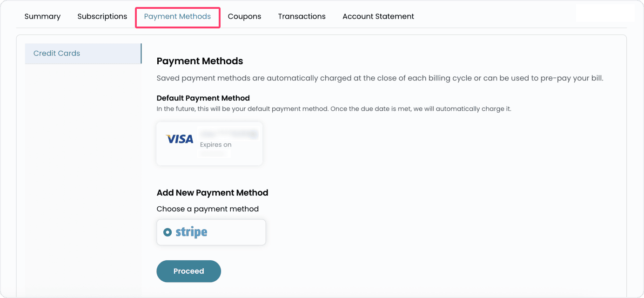Select the Stripe payment radio button
This screenshot has height=298, width=644.
point(168,232)
